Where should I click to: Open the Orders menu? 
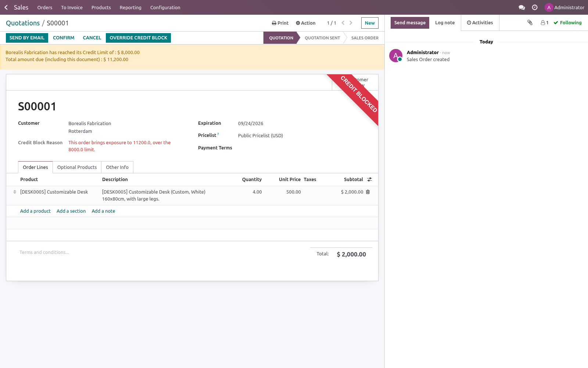click(45, 7)
